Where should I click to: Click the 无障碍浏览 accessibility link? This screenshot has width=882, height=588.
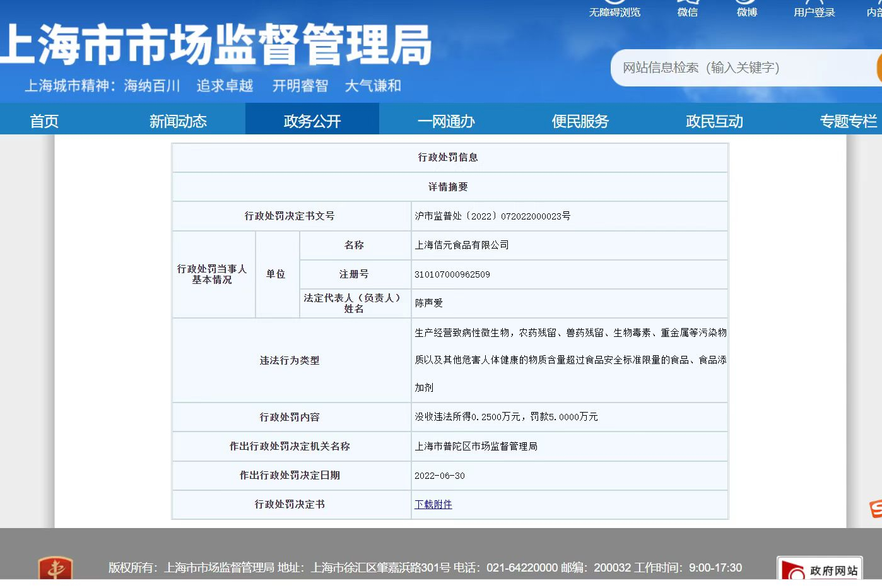click(x=614, y=12)
